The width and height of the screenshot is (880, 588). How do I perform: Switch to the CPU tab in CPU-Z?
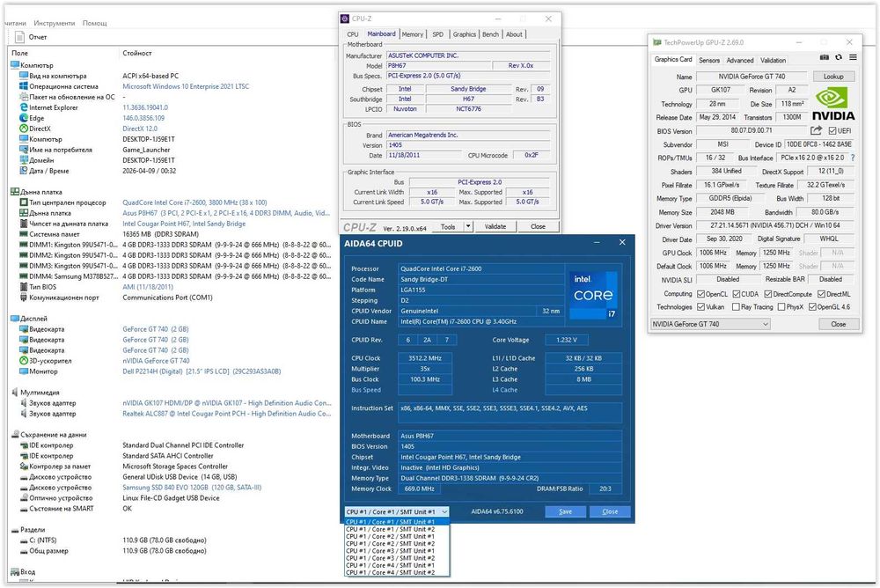353,34
